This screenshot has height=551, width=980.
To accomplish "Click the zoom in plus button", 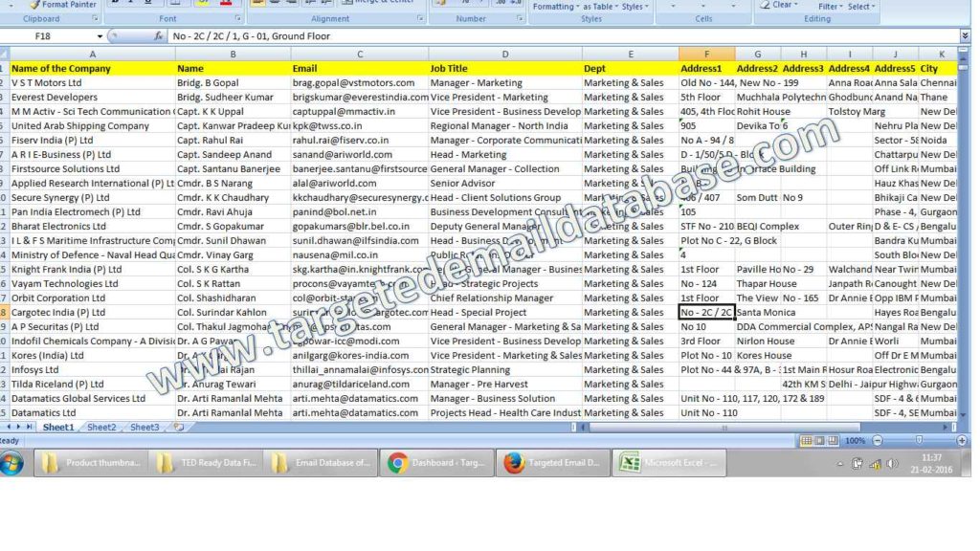I will (961, 440).
